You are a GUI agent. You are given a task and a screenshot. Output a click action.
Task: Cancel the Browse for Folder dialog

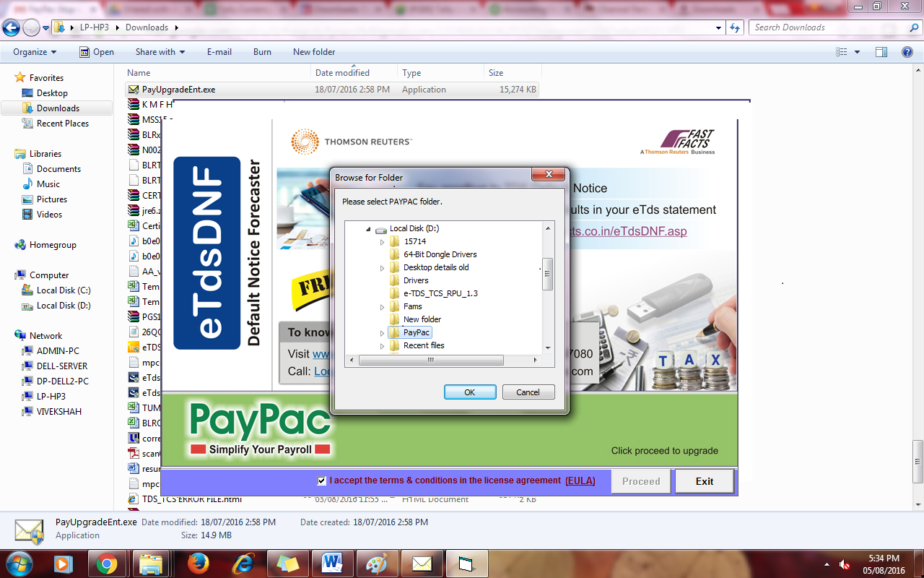(528, 392)
